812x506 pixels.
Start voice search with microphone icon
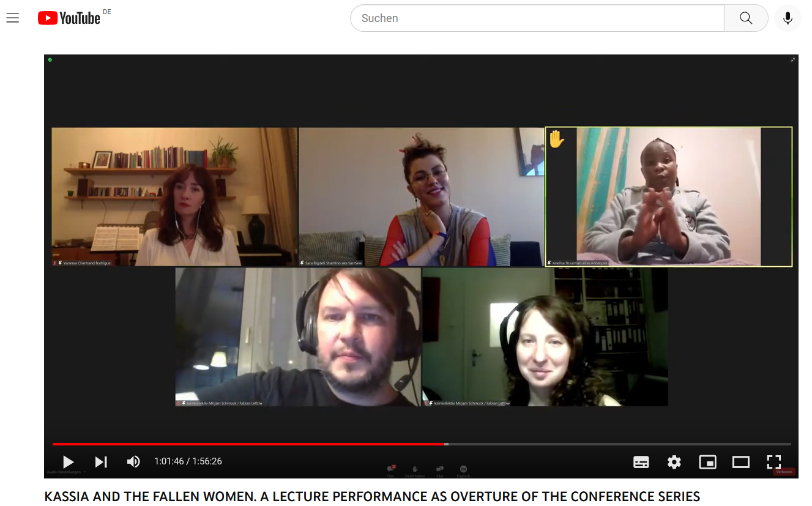pos(788,18)
